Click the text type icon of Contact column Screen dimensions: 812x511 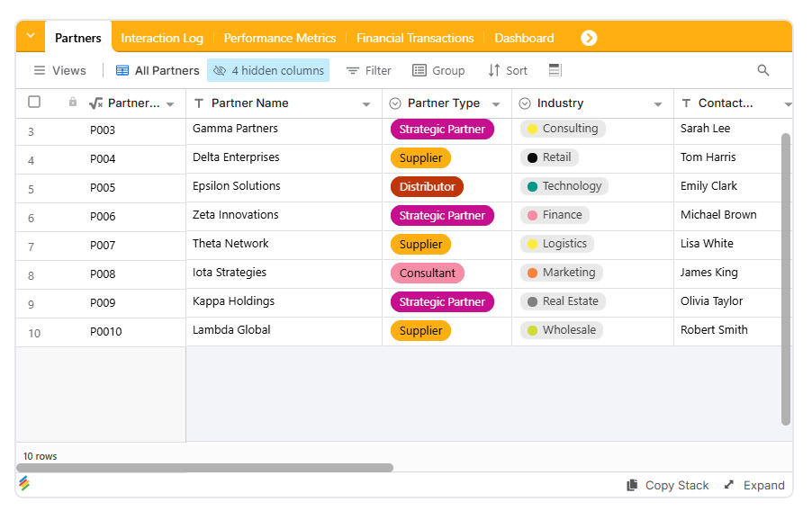[x=686, y=103]
